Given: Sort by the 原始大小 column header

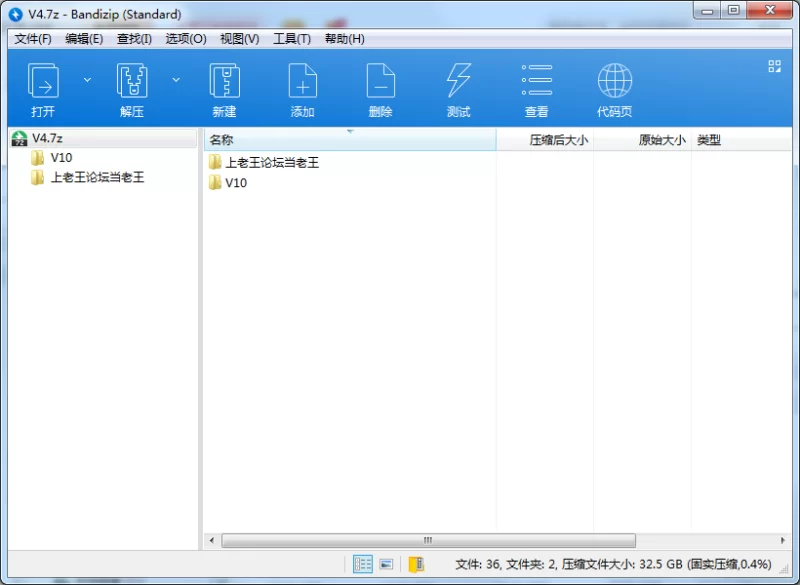Looking at the screenshot, I should [642, 140].
